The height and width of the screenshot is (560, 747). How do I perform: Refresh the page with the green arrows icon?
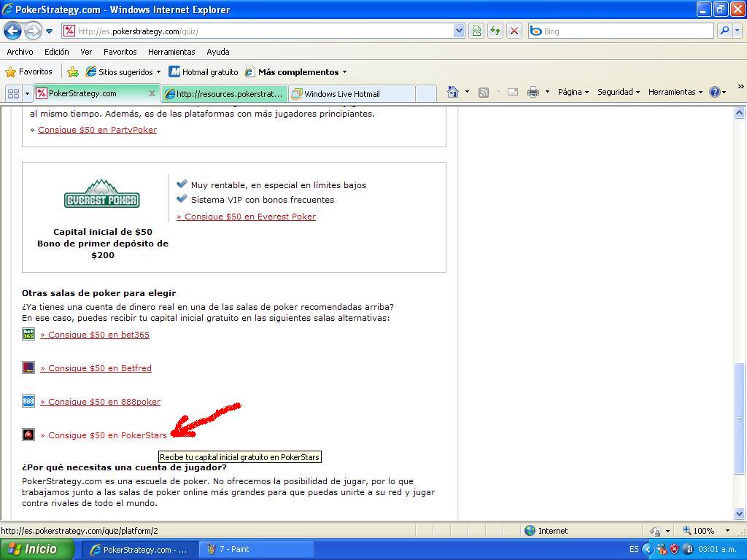coord(495,31)
